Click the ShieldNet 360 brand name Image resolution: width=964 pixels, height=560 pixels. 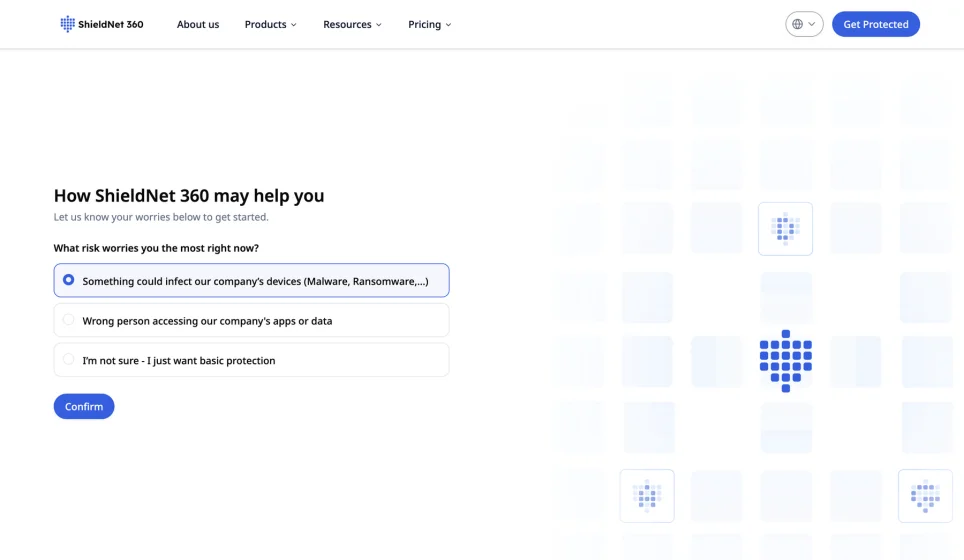coord(111,25)
